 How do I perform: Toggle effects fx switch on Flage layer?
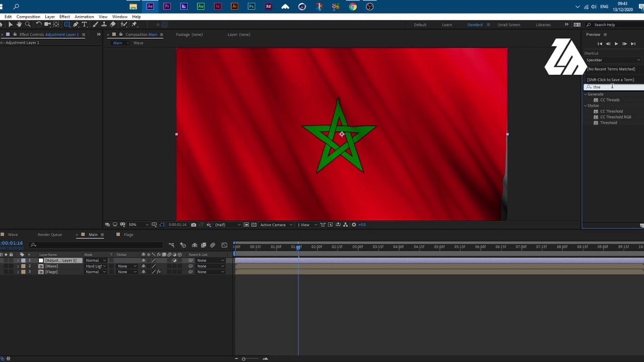(159, 272)
